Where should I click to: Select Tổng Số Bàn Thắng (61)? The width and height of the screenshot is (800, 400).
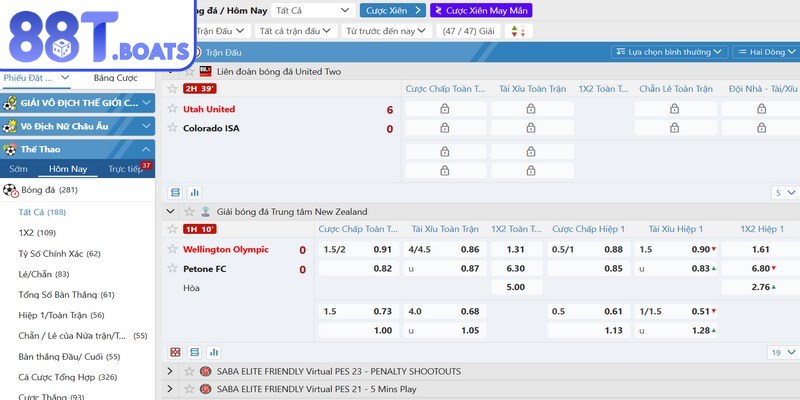click(x=66, y=295)
